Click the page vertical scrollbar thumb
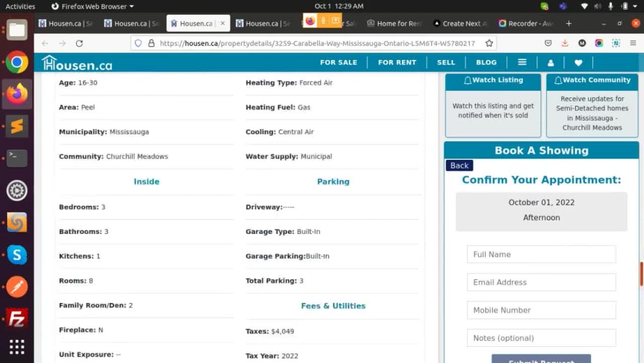 point(641,274)
